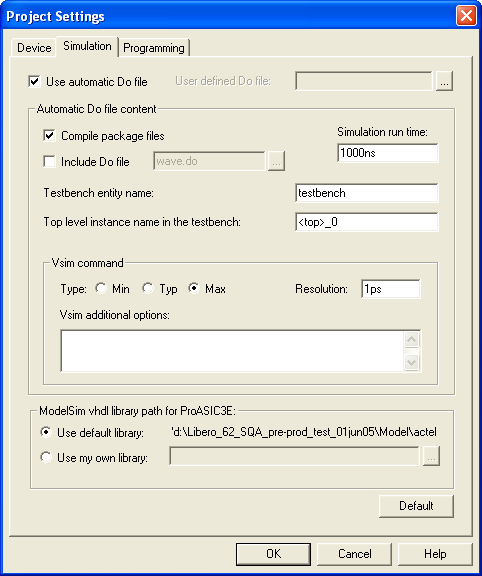Close the Project Settings dialog
Image resolution: width=482 pixels, height=576 pixels.
466,16
